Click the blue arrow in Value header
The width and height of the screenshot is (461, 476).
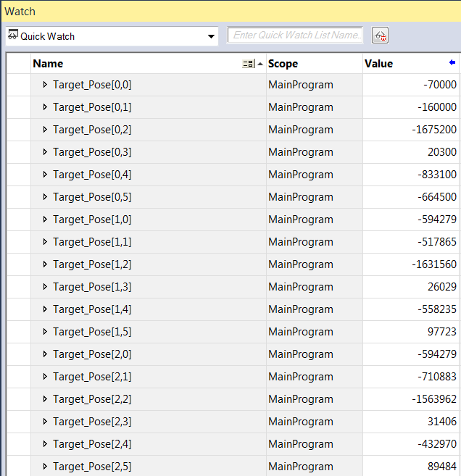pyautogui.click(x=452, y=63)
